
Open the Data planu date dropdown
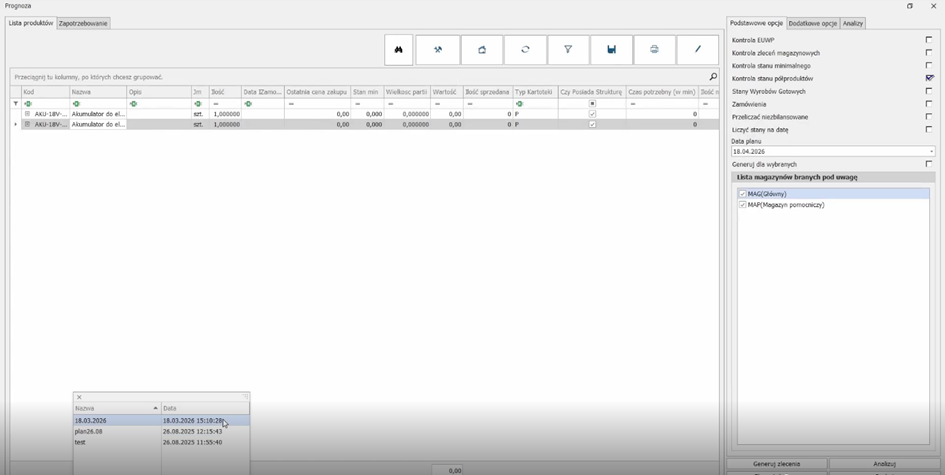point(931,152)
